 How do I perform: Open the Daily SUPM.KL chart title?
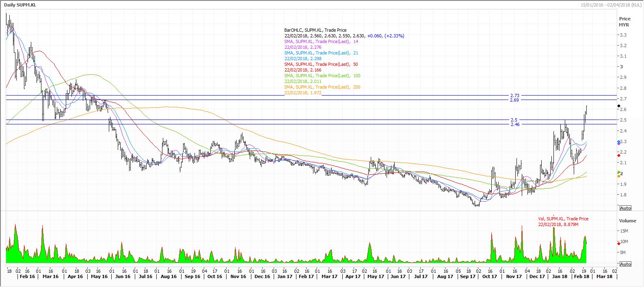coord(21,4)
